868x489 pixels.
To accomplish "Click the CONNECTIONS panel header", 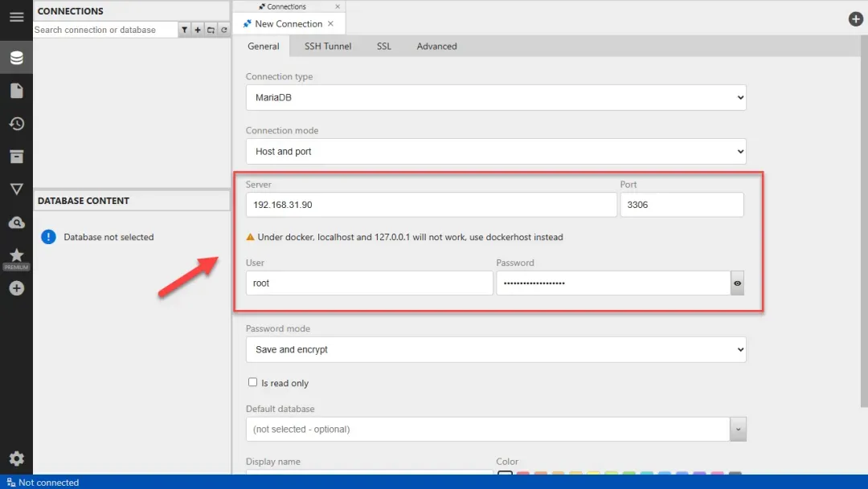I will pos(132,11).
